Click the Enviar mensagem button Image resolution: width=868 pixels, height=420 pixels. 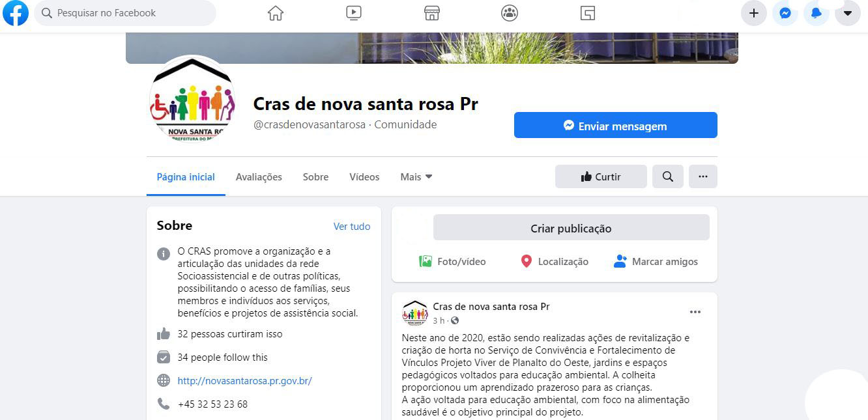pyautogui.click(x=616, y=126)
